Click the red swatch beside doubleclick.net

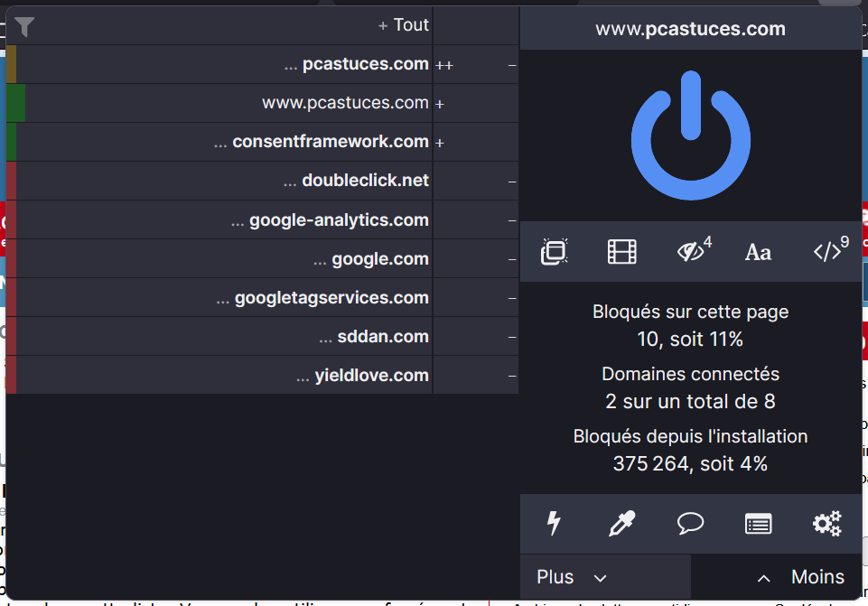click(x=11, y=181)
